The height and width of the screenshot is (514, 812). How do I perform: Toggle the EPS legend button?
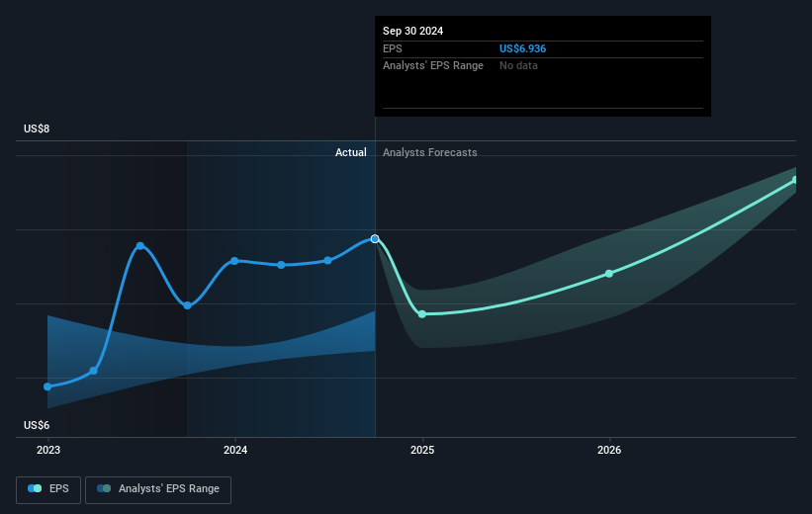coord(48,489)
